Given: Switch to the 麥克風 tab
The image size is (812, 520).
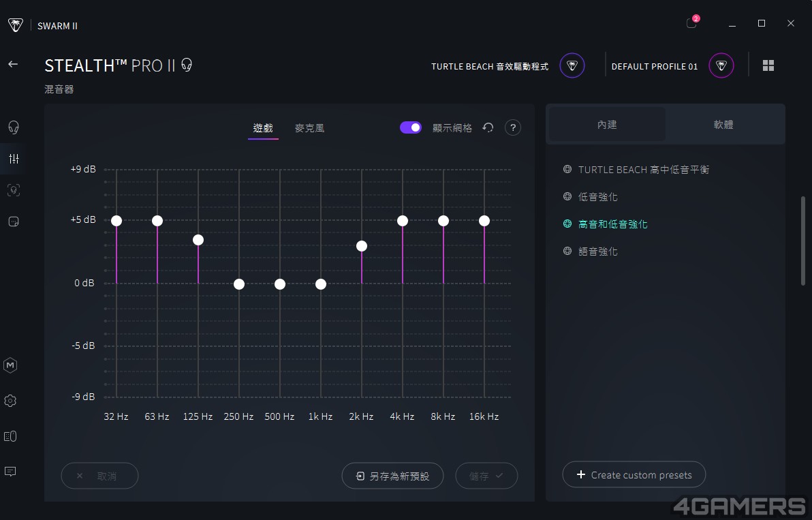Looking at the screenshot, I should (310, 128).
